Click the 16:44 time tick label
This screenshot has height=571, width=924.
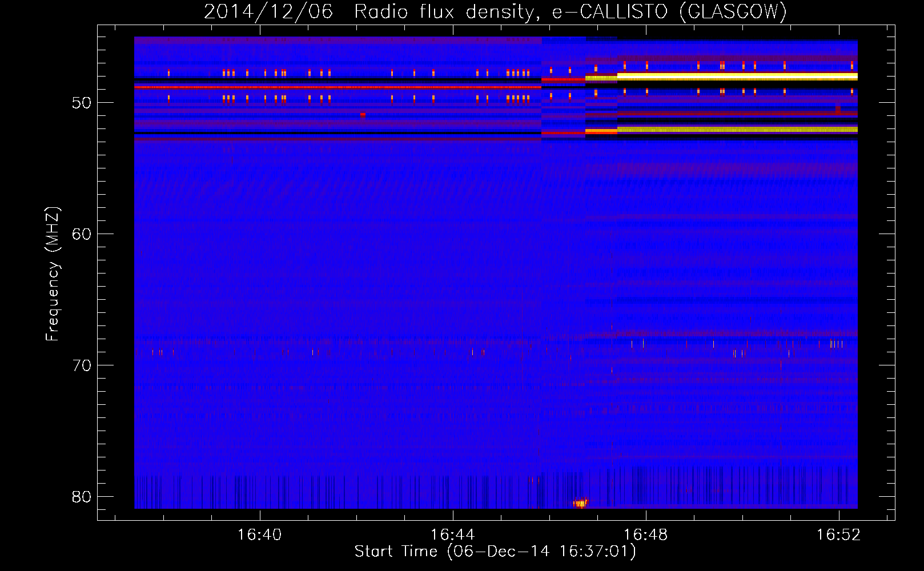[x=453, y=535]
